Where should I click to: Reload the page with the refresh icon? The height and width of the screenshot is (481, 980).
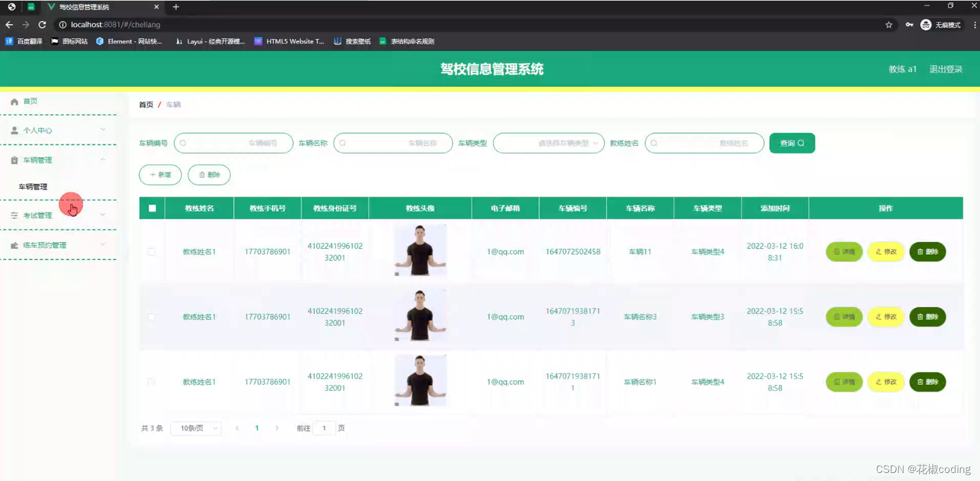[42, 25]
